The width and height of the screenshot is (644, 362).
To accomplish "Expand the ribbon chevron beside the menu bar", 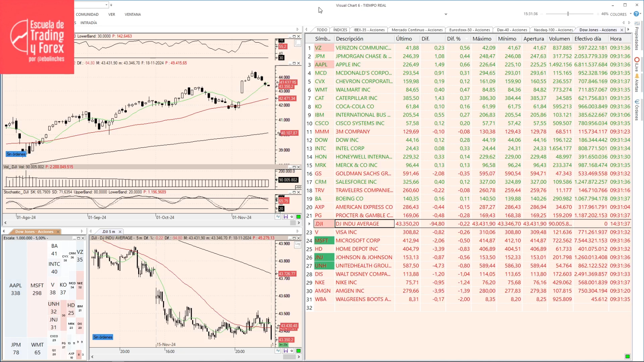I will click(446, 14).
